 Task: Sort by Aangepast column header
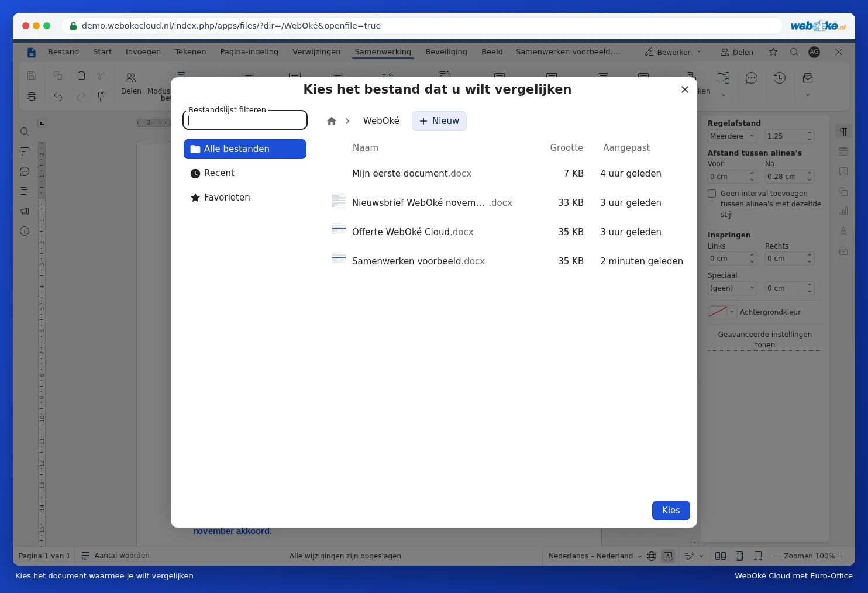click(626, 148)
